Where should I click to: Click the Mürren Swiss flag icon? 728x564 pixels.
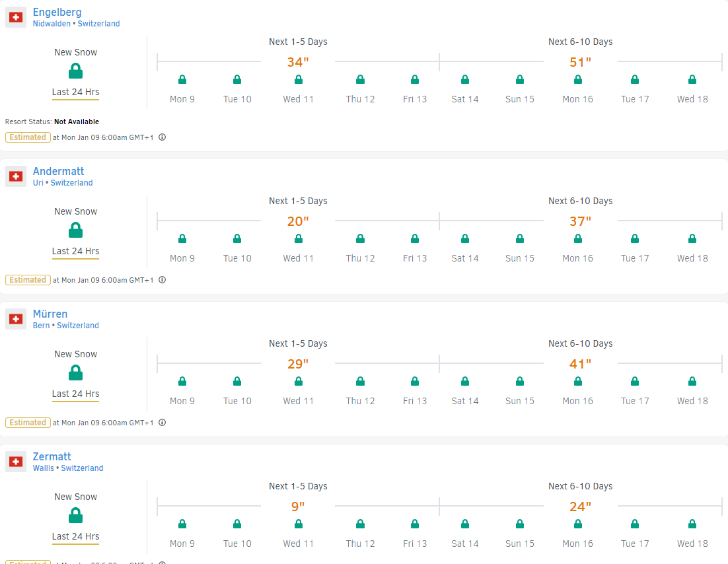[x=16, y=319]
